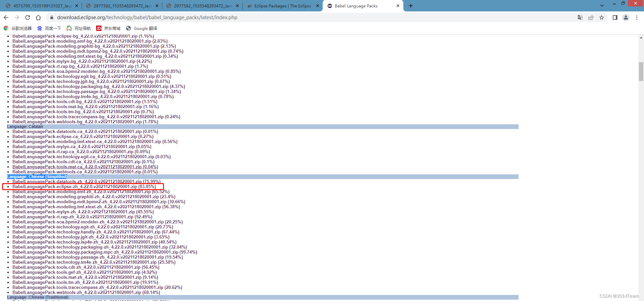The width and height of the screenshot is (644, 301).
Task: Click the vertical scrollbar thumb
Action: point(641,71)
